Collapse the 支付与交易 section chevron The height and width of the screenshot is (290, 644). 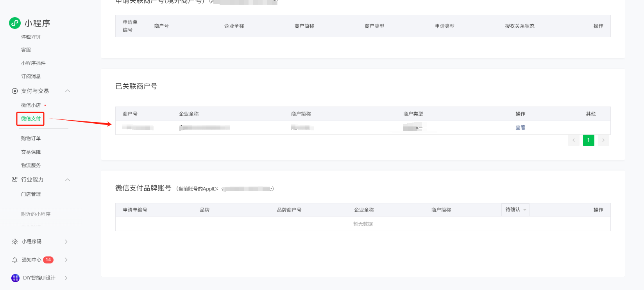point(68,91)
